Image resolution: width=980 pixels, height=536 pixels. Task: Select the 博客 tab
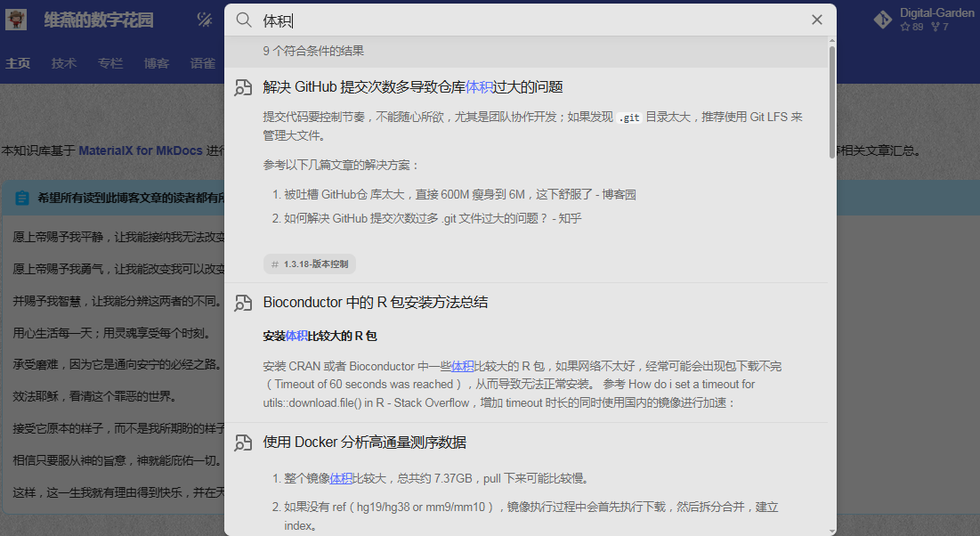tap(157, 63)
